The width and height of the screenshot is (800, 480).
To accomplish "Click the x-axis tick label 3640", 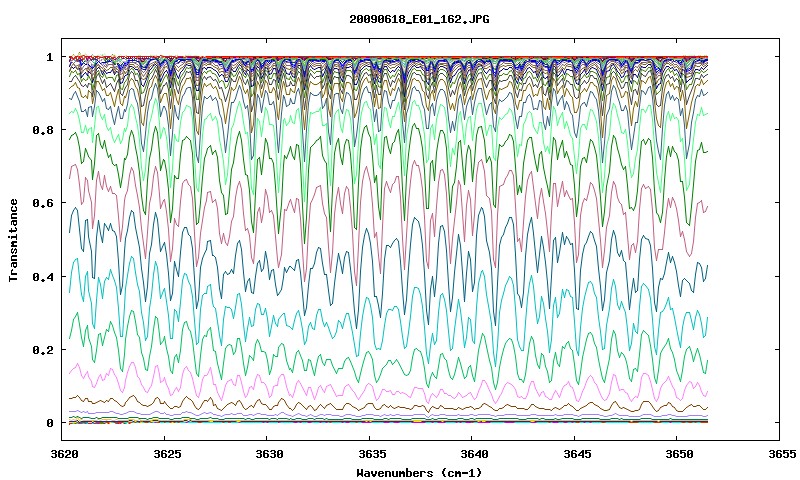I will pos(475,454).
